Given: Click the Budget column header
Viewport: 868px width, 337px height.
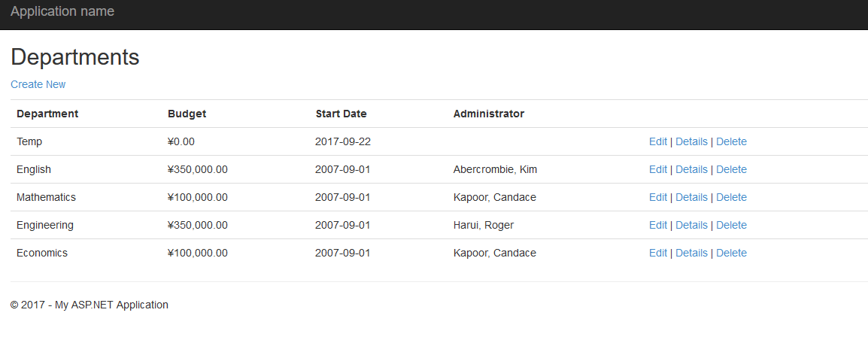Looking at the screenshot, I should (x=187, y=114).
